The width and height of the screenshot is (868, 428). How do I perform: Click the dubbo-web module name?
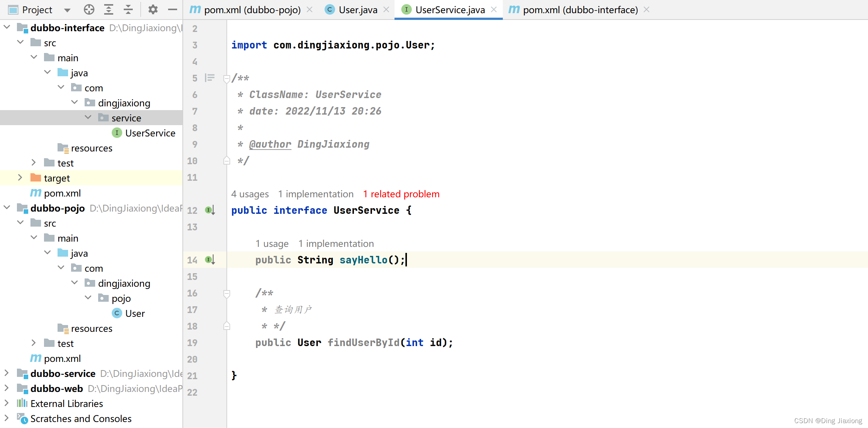pyautogui.click(x=56, y=388)
